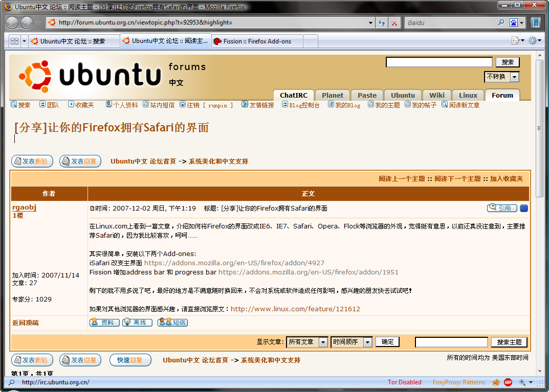Click the 离线 offline status button
The image size is (549, 392).
pyautogui.click(x=137, y=322)
